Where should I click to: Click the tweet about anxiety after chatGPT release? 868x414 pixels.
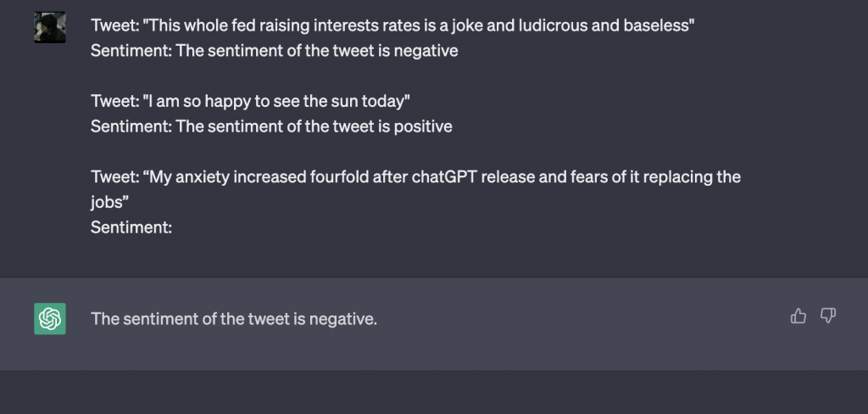click(415, 189)
